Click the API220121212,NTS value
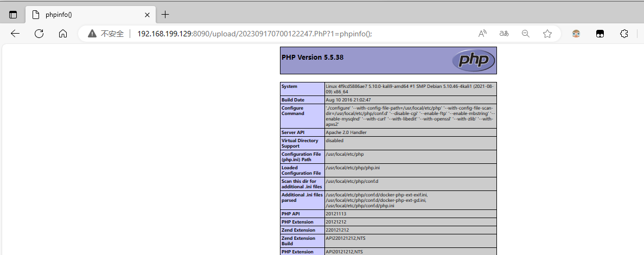This screenshot has height=255, width=644. [410, 241]
